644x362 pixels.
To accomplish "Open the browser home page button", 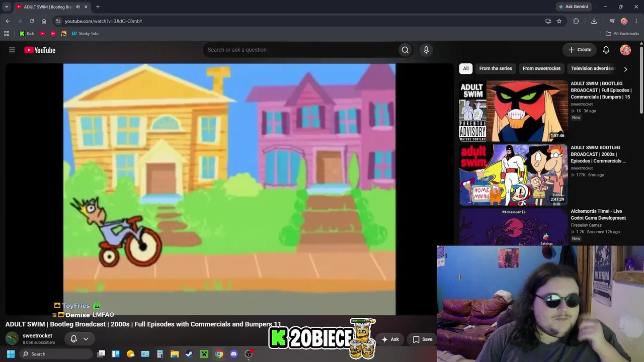I will click(x=44, y=21).
